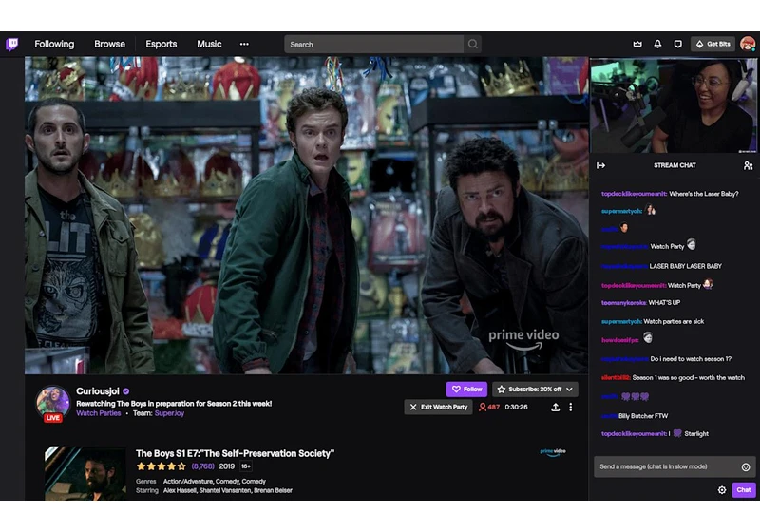Expand the Subscribe dropdown arrow
Image resolution: width=760 pixels, height=532 pixels.
(569, 389)
